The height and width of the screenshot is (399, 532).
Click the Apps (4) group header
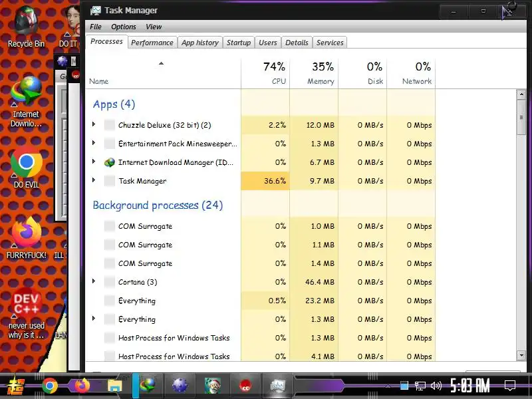click(x=114, y=104)
